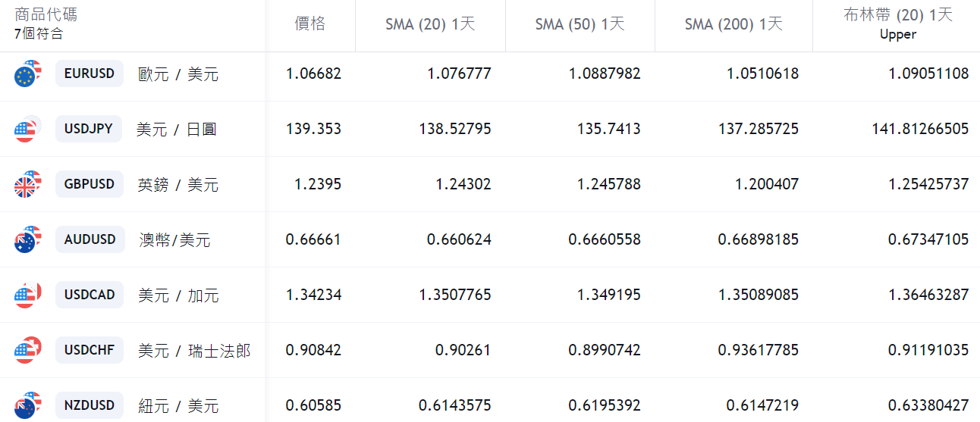Click the AUDUSD flag icon
The width and height of the screenshot is (980, 422).
27,239
